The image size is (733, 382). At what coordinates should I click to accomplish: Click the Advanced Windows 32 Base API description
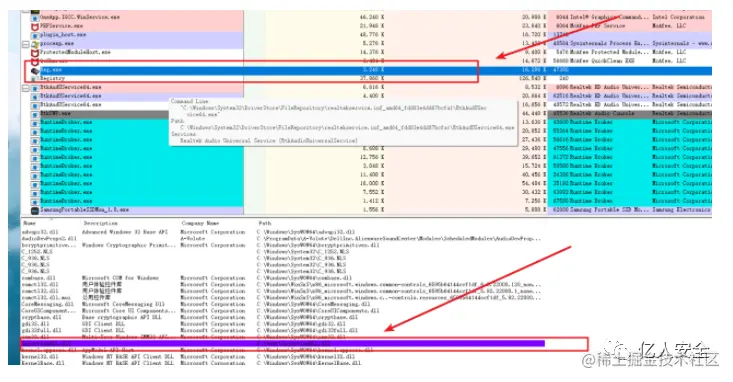coord(124,232)
